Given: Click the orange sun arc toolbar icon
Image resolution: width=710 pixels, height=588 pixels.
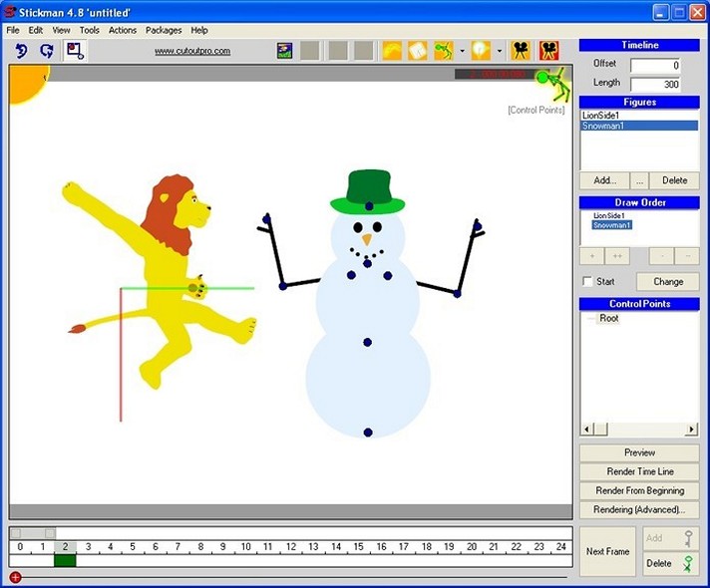Looking at the screenshot, I should tap(392, 51).
